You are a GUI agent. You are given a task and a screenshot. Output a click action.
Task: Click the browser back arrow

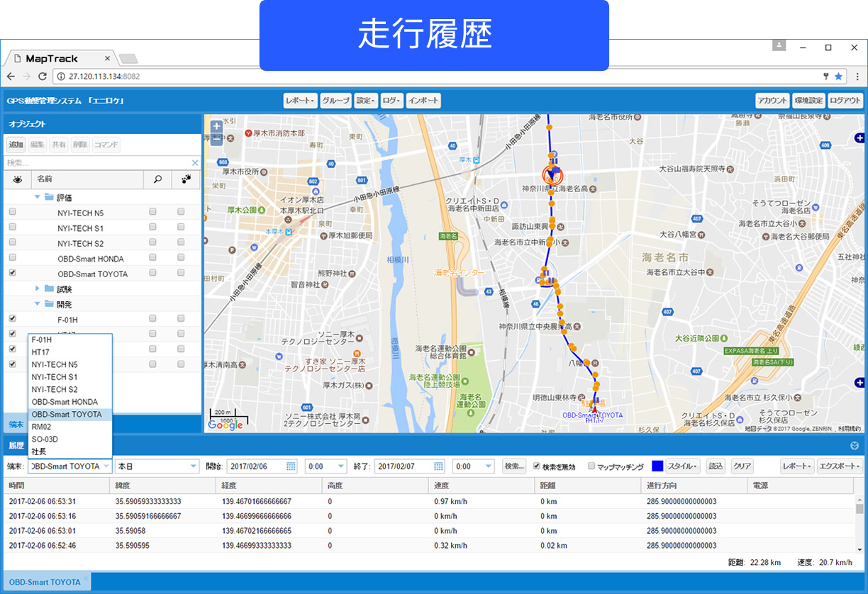click(x=11, y=77)
